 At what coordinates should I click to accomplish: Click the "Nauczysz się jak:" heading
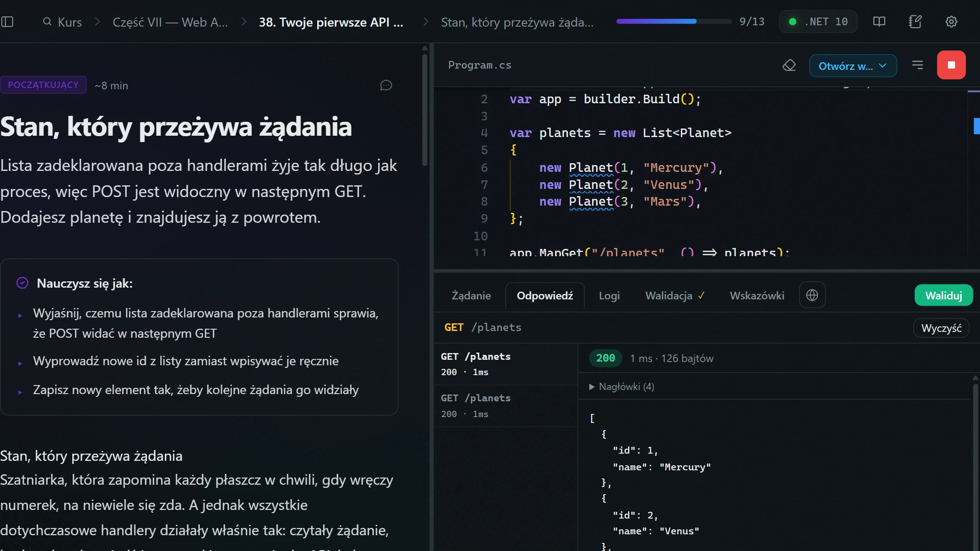pyautogui.click(x=85, y=283)
